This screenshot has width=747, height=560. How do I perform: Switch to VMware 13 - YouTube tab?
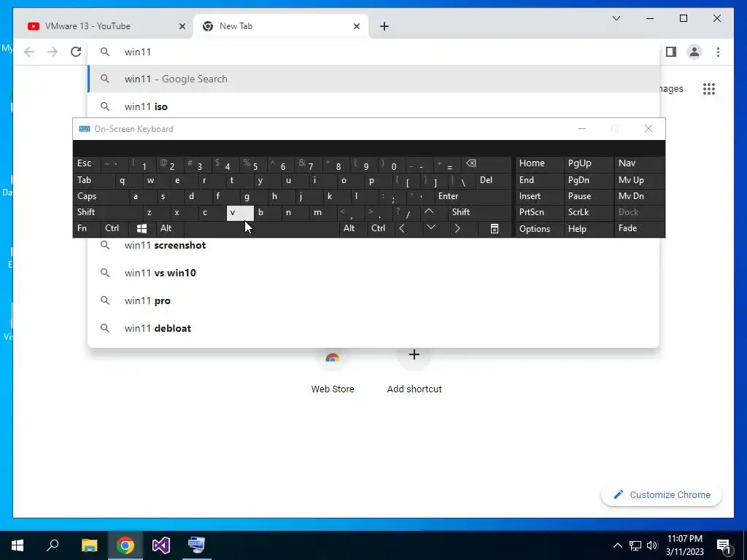104,26
